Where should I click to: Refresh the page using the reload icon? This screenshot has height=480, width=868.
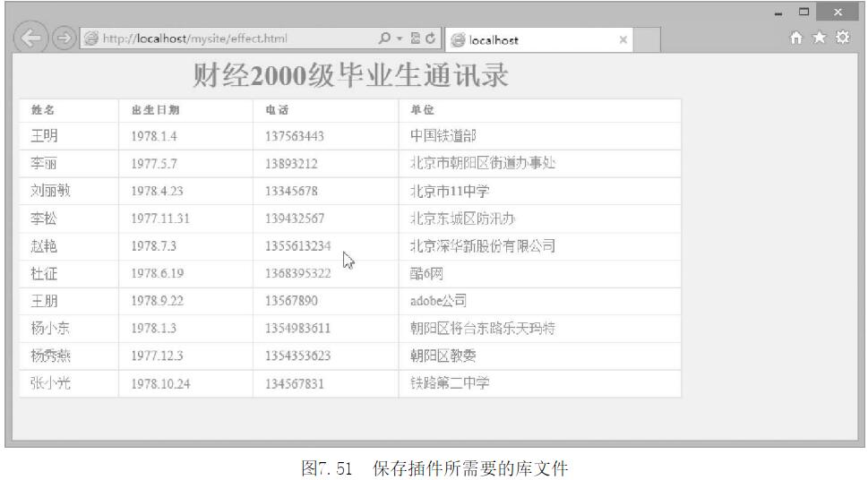429,39
